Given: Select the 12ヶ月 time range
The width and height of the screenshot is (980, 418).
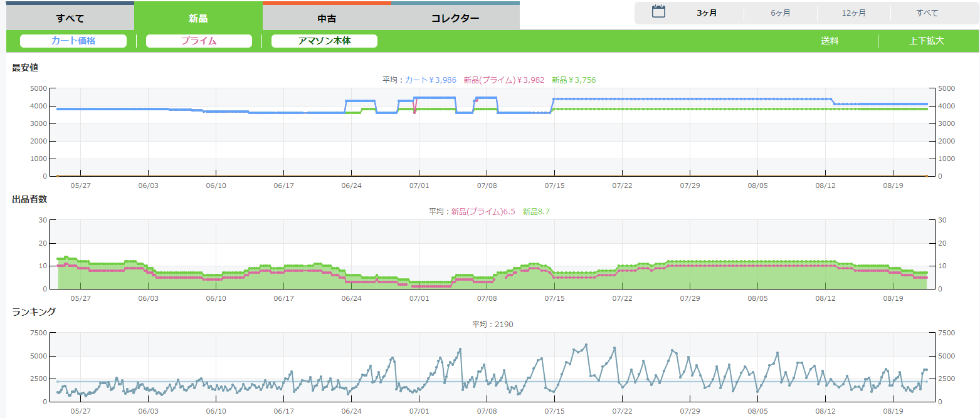Looking at the screenshot, I should (x=854, y=13).
